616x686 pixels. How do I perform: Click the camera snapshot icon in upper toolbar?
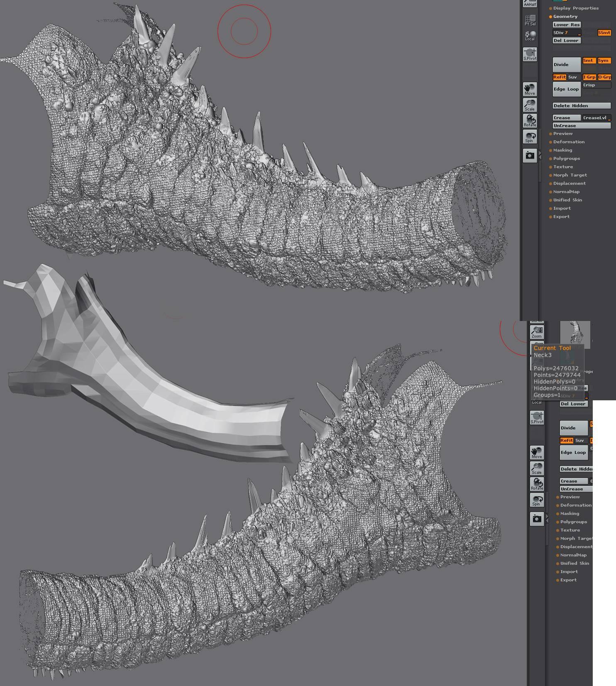[x=530, y=155]
